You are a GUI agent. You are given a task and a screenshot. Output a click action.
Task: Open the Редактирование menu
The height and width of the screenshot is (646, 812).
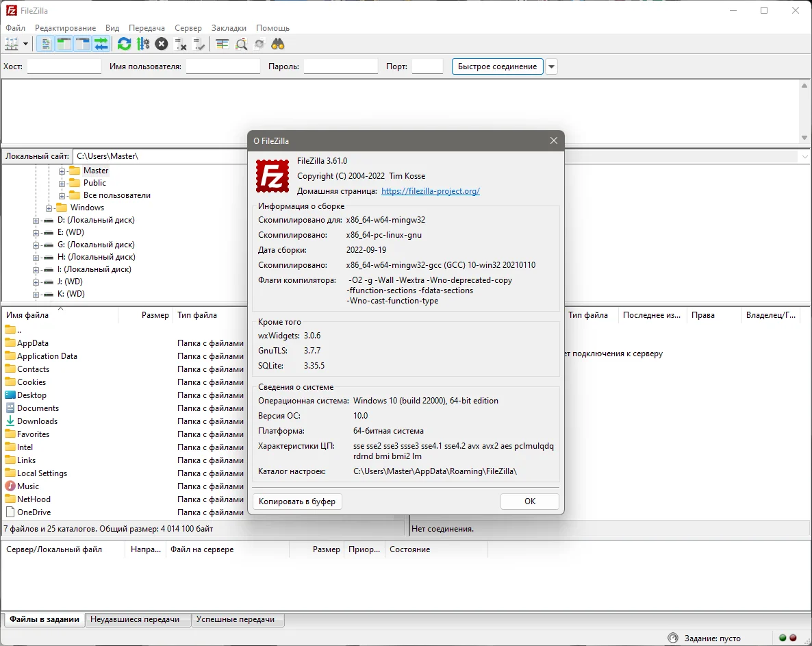tap(65, 28)
